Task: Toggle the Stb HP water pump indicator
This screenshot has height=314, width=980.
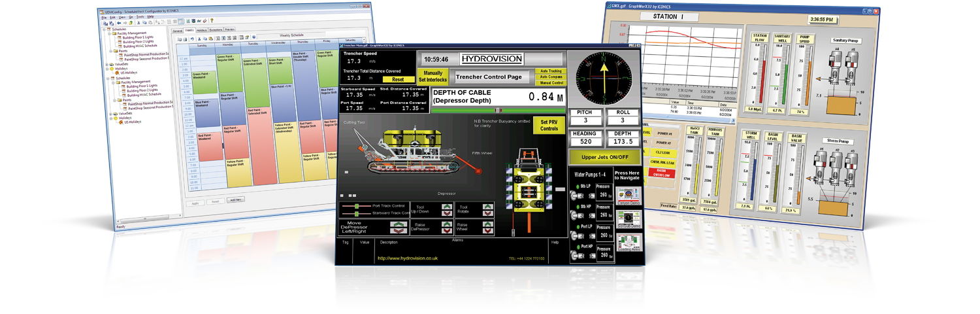Action: pyautogui.click(x=578, y=207)
